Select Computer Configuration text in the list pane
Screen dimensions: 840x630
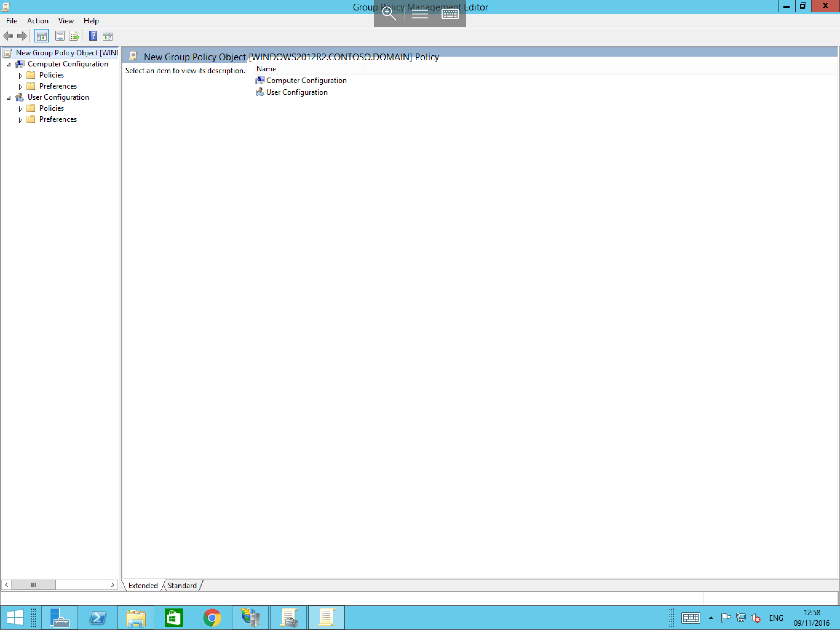(307, 81)
